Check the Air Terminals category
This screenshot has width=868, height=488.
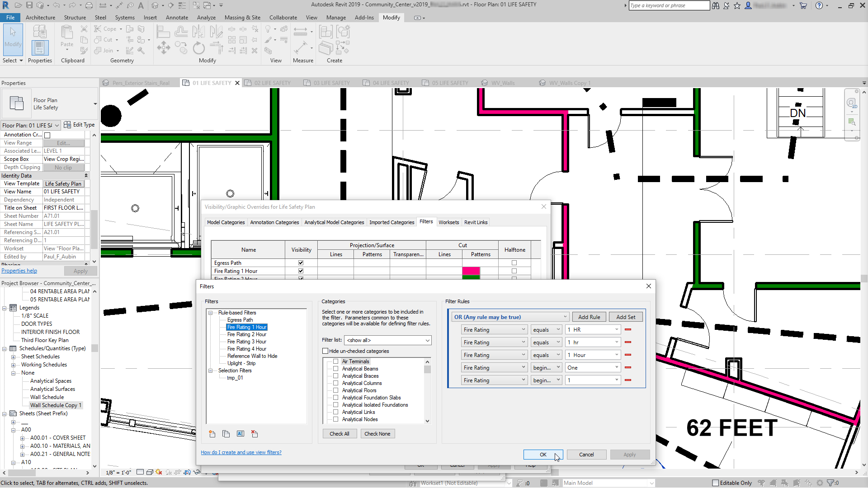coord(335,361)
